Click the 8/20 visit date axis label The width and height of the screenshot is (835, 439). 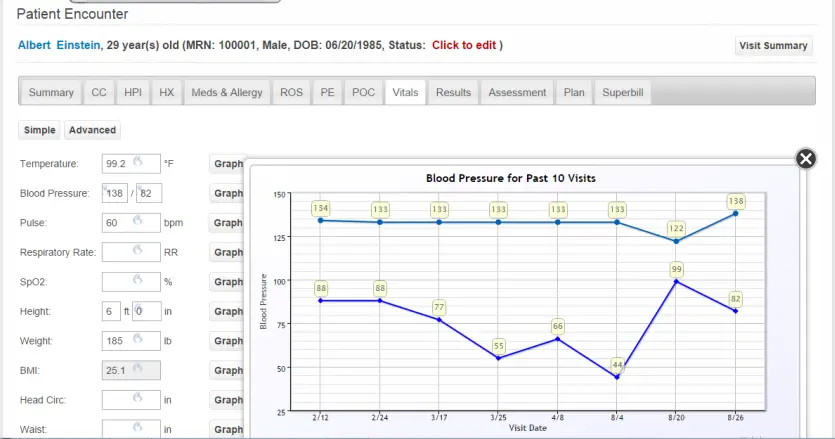(676, 418)
